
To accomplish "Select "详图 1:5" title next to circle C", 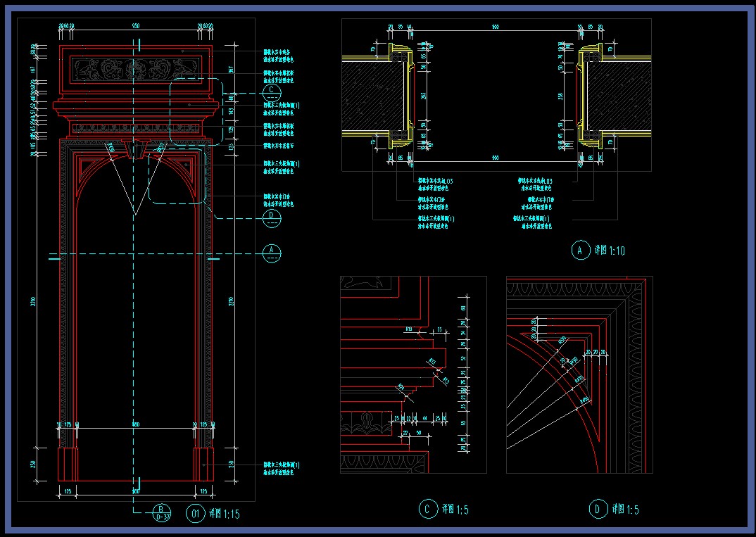I will 455,510.
